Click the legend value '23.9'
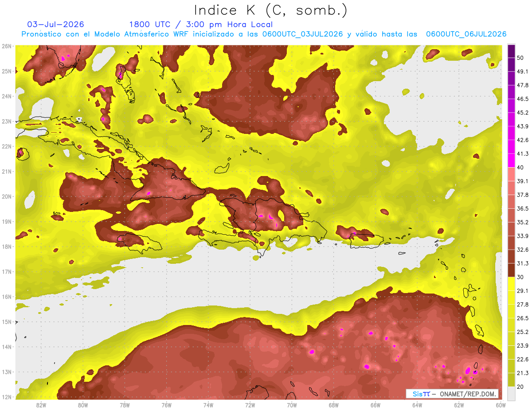Screen dimensions: 532x411 coord(522,345)
